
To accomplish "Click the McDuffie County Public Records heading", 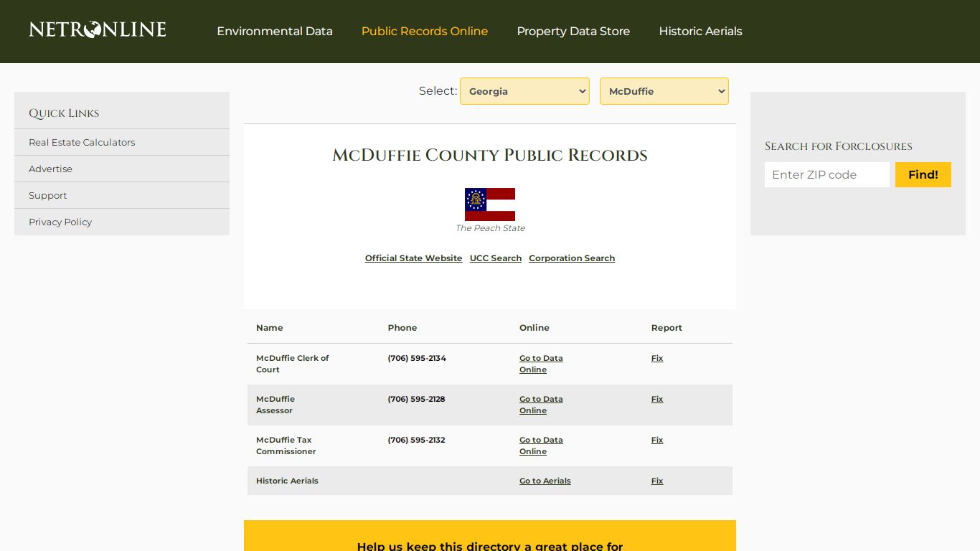I will click(x=490, y=155).
